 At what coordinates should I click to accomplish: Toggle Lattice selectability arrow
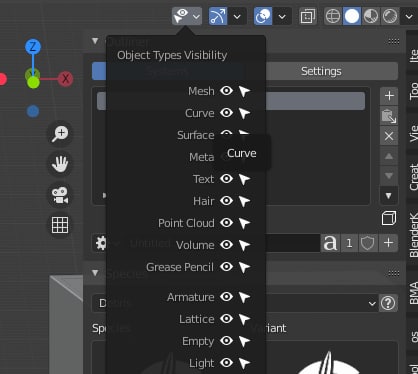[x=244, y=319]
